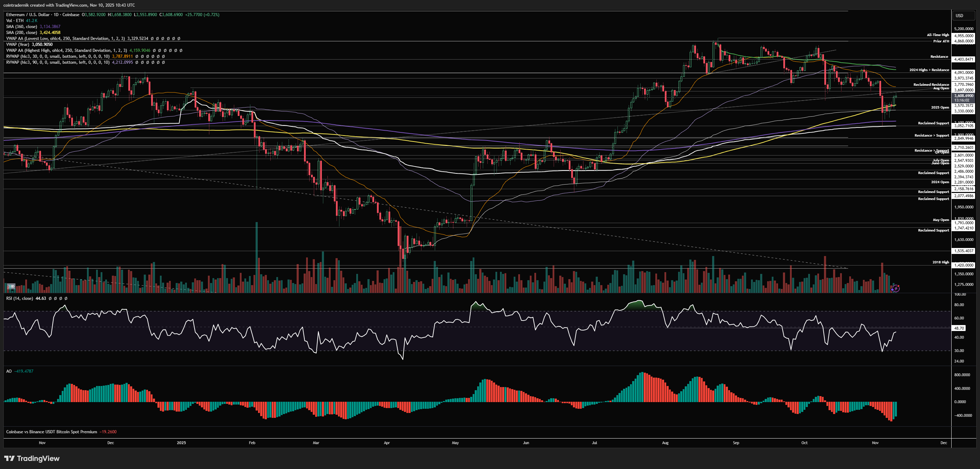Click the 2025 Open line label
The height and width of the screenshot is (469, 980).
940,108
